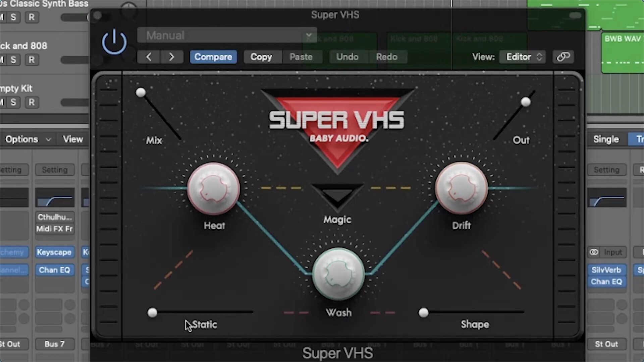
Task: Record-enable the Kick and 808 track
Action: point(32,60)
